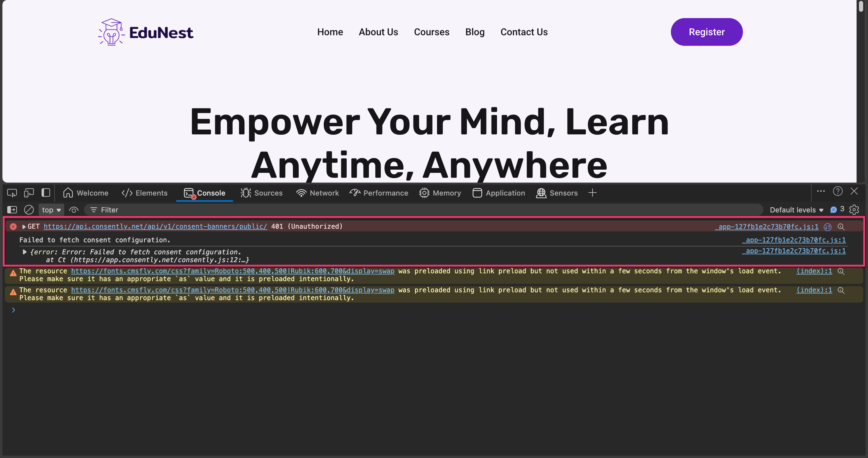Toggle the left dock panel layout

(46, 193)
